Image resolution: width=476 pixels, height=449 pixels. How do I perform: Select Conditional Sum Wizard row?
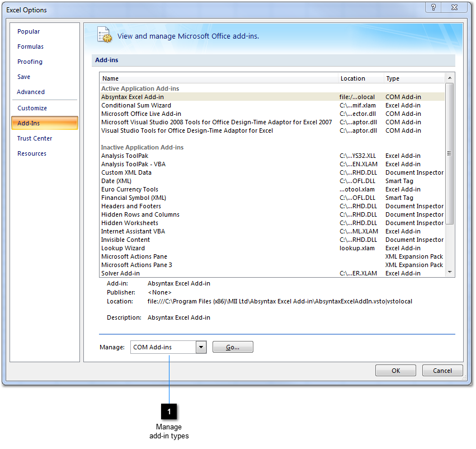pyautogui.click(x=272, y=105)
